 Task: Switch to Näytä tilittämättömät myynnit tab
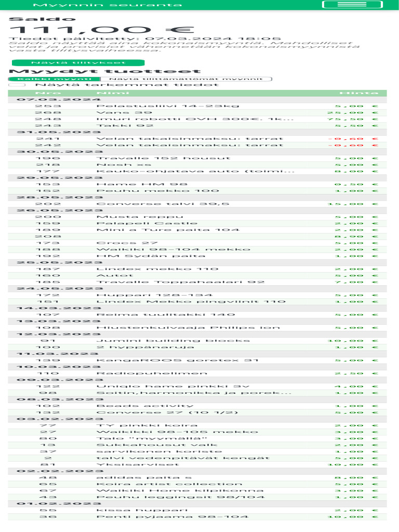click(187, 79)
